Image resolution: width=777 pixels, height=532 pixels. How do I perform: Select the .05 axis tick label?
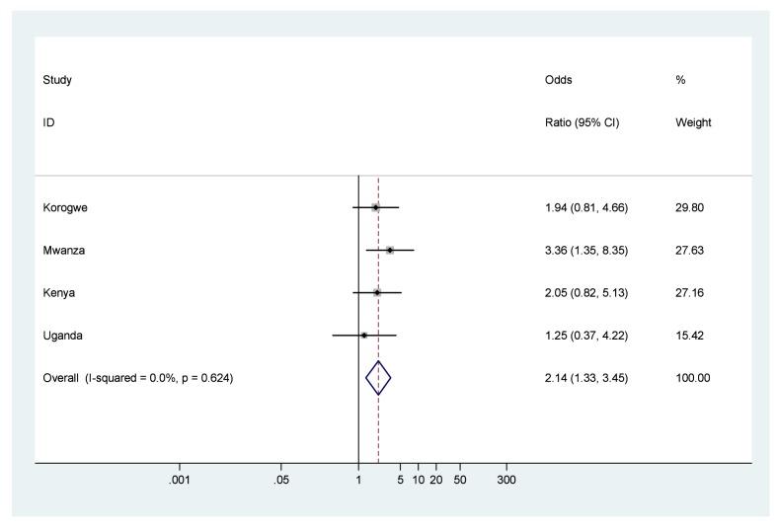281,480
